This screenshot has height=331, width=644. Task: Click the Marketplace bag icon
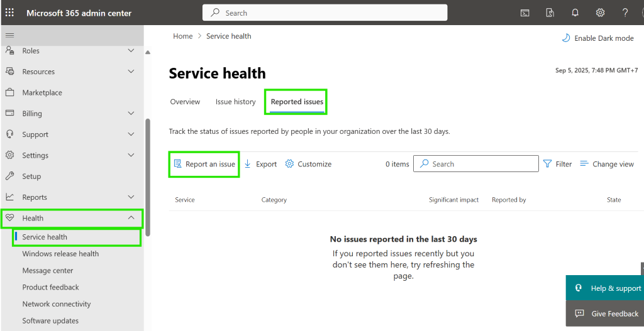10,92
